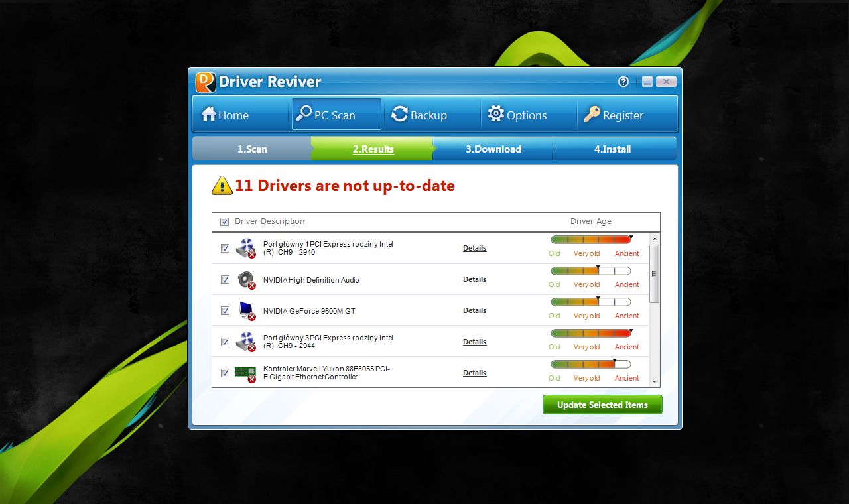Viewport: 849px width, 504px height.
Task: Click driver age bar for GeForce 9600M GT
Action: 591,302
